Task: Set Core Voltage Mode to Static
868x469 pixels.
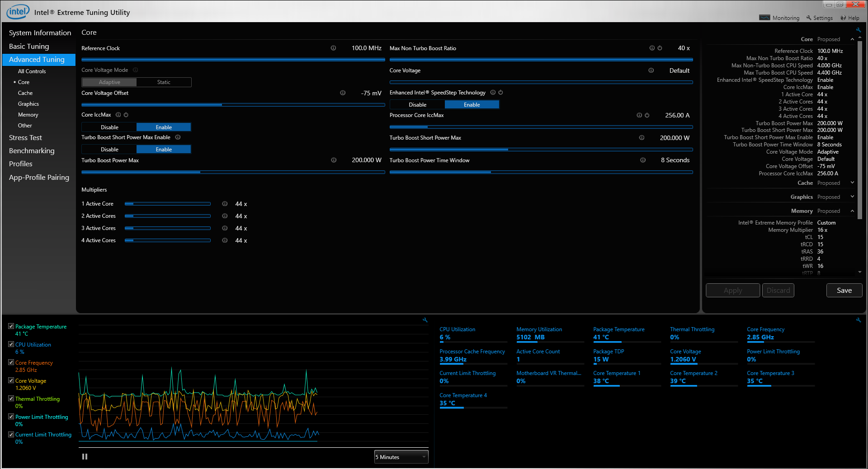Action: [x=164, y=82]
